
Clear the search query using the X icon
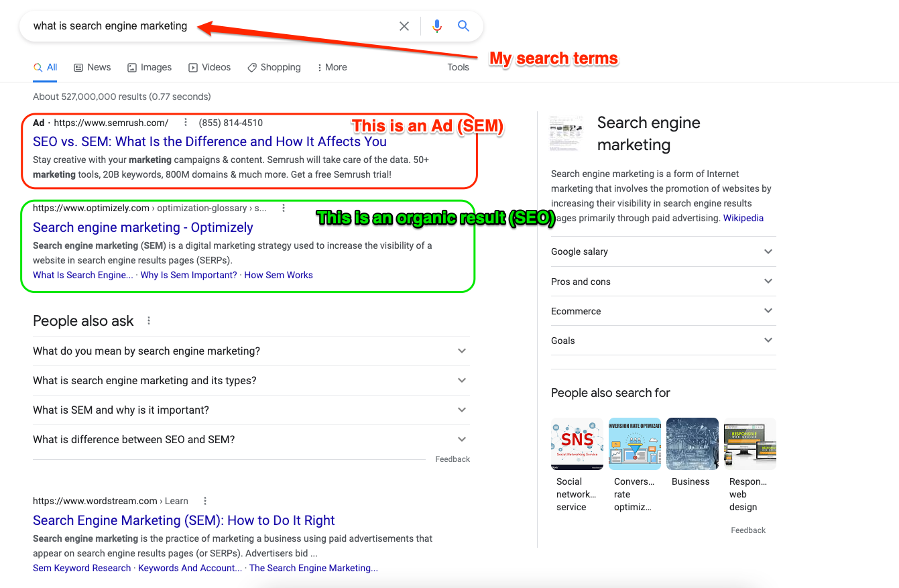404,25
